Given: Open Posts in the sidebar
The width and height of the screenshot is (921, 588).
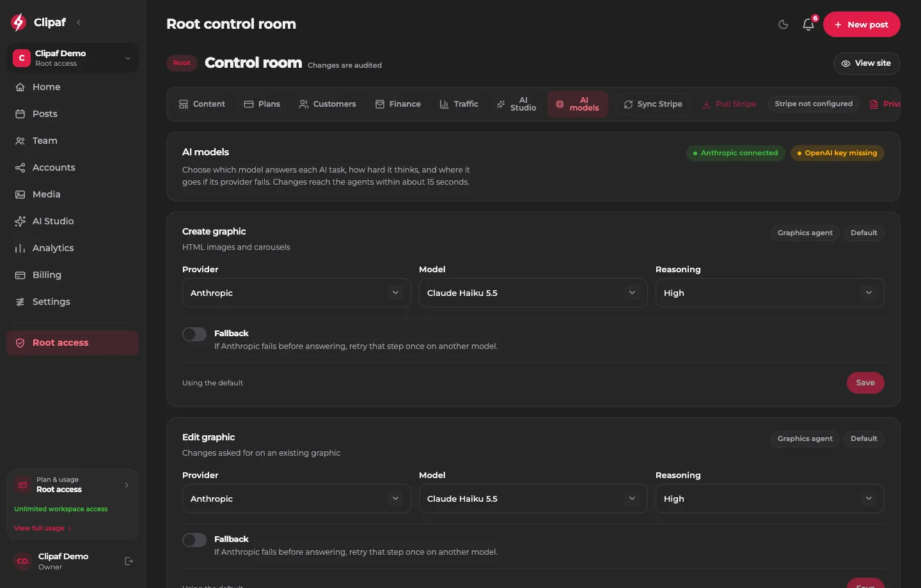Looking at the screenshot, I should (x=72, y=114).
